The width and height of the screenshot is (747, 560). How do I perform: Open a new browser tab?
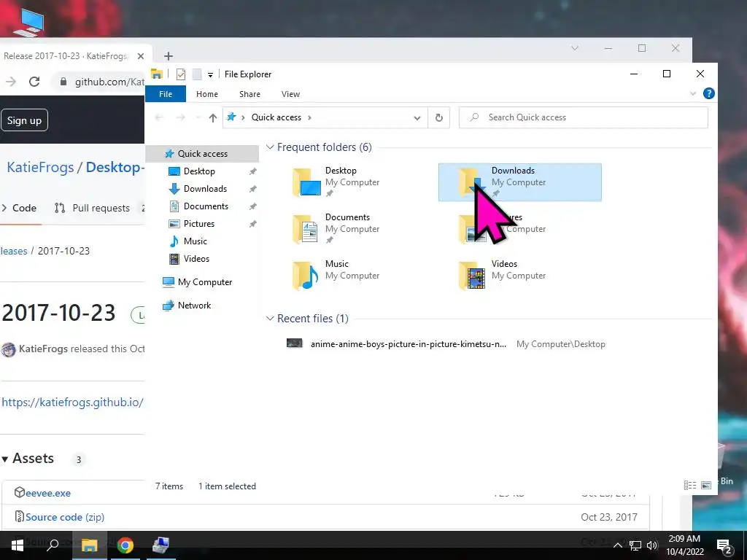click(x=169, y=56)
